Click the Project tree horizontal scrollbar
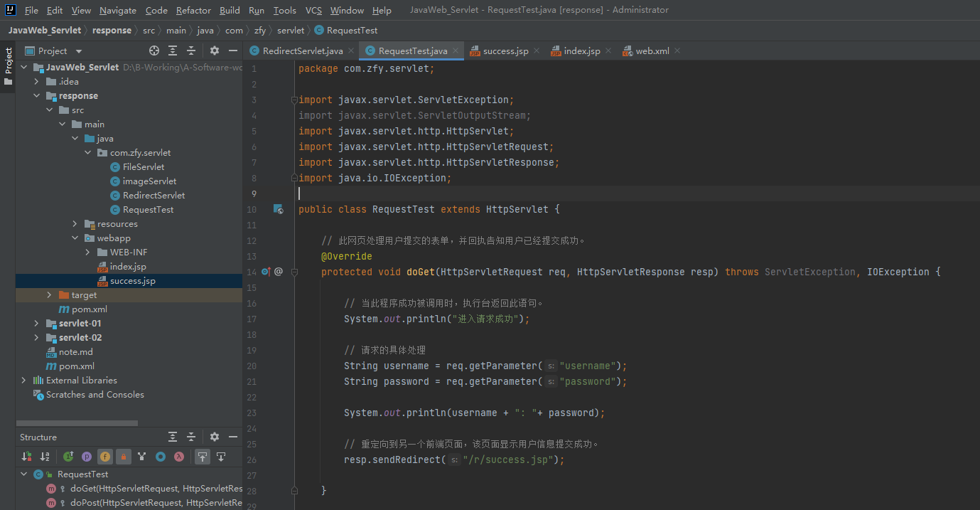This screenshot has width=980, height=510. click(77, 423)
